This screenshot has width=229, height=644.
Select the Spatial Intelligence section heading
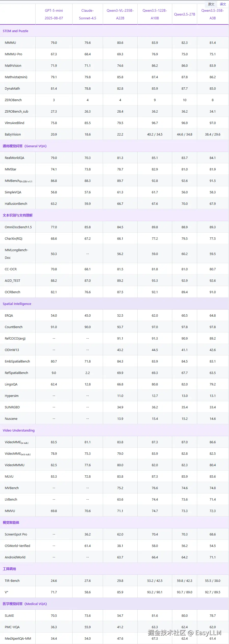click(17, 304)
